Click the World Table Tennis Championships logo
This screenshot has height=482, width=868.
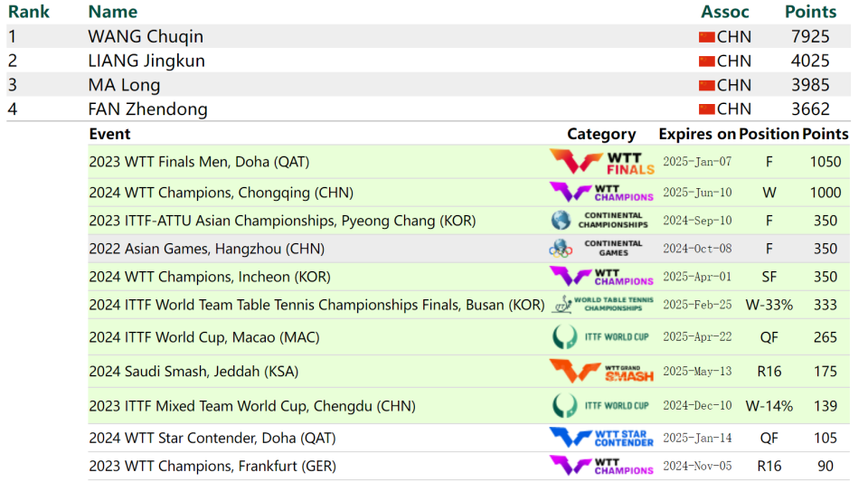pos(602,305)
